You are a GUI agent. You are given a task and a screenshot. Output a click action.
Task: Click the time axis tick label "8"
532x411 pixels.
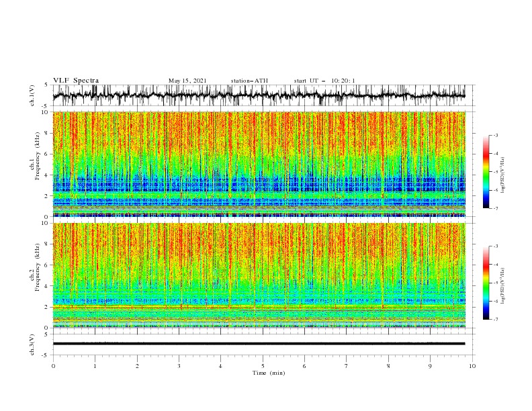388,366
